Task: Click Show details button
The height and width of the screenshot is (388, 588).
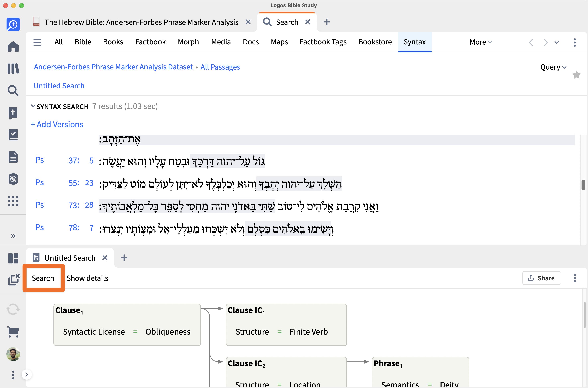Action: 87,278
